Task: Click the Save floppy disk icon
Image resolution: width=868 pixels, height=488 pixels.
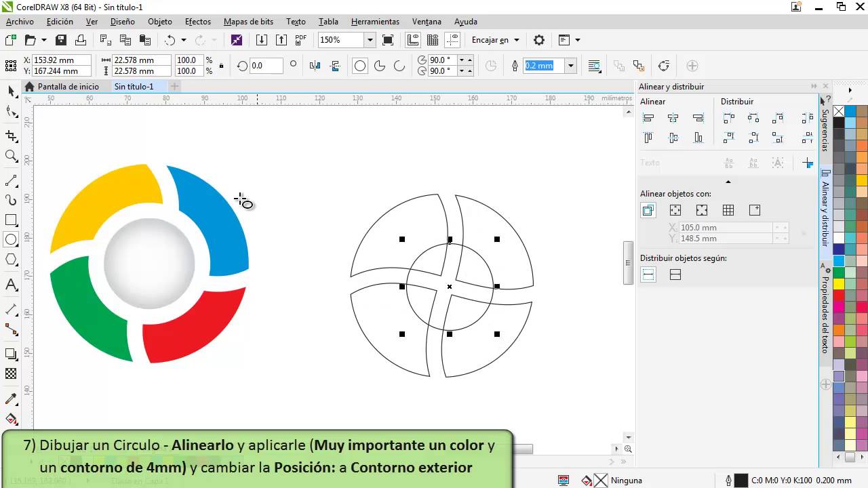Action: [61, 40]
